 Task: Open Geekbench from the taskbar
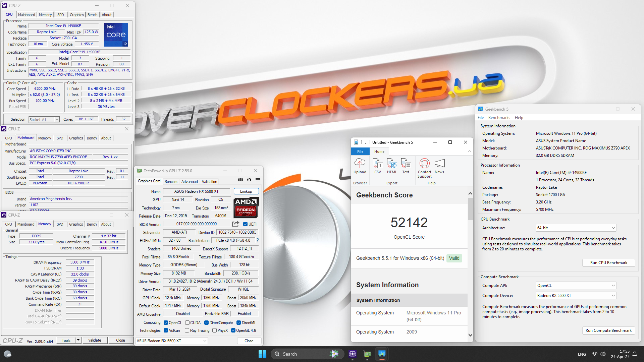(x=382, y=354)
